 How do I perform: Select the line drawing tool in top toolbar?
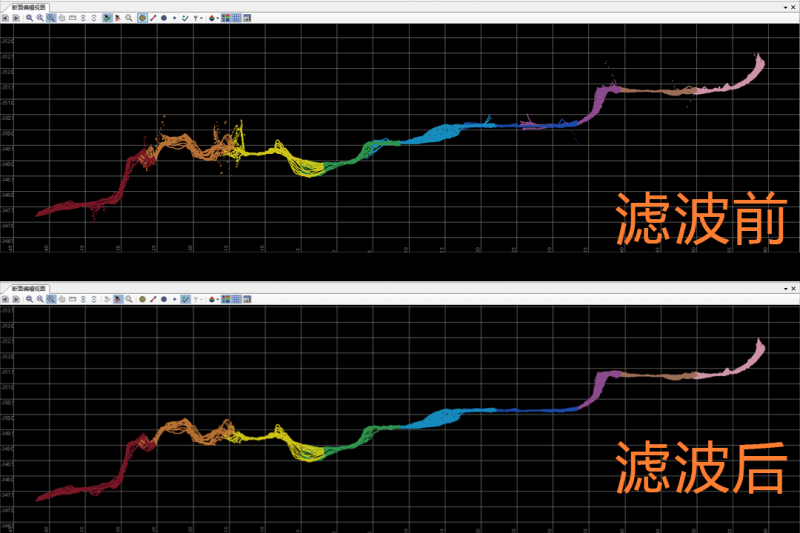coord(152,18)
